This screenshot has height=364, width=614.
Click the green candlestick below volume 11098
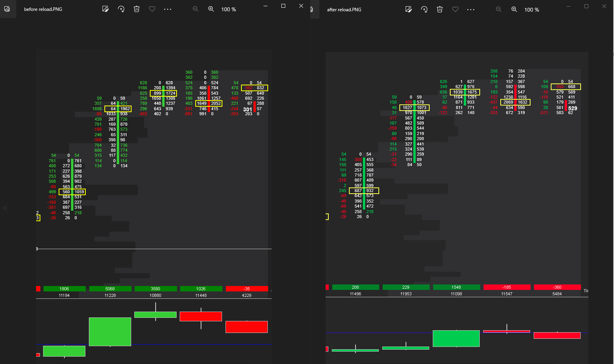(x=456, y=338)
